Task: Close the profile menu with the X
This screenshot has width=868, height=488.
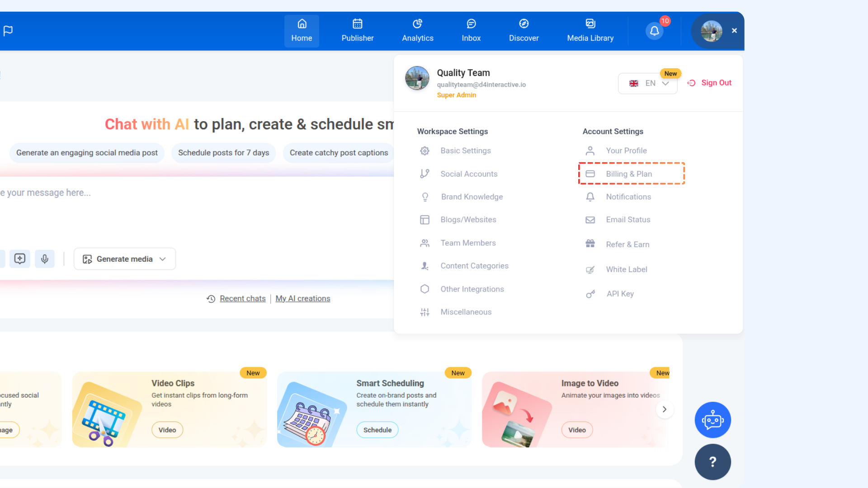Action: [734, 31]
